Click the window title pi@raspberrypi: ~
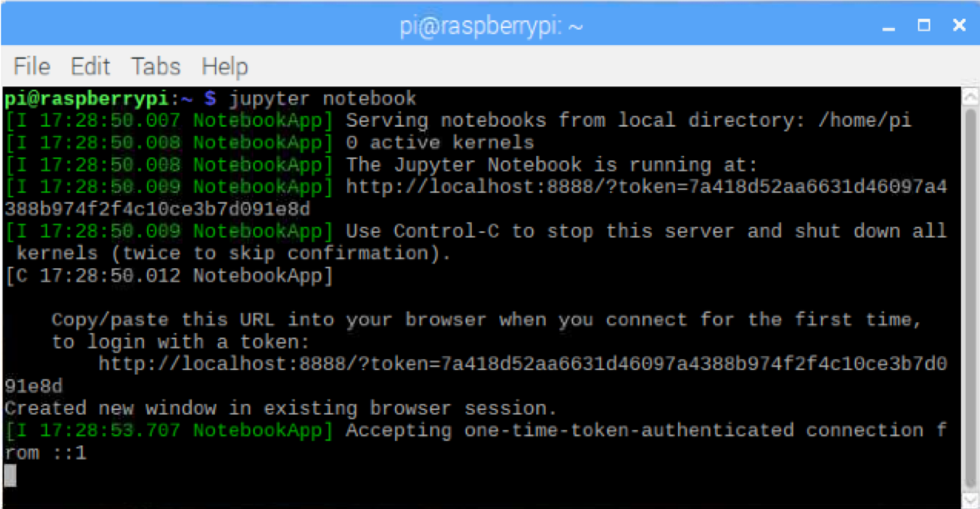The width and height of the screenshot is (980, 509). tap(492, 27)
